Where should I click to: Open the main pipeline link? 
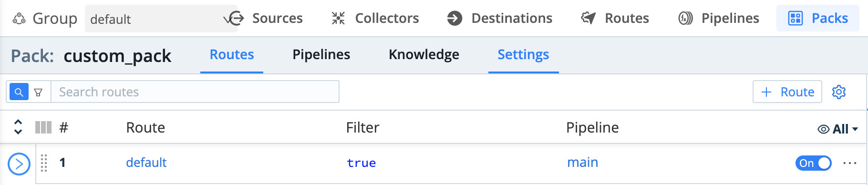pos(582,163)
